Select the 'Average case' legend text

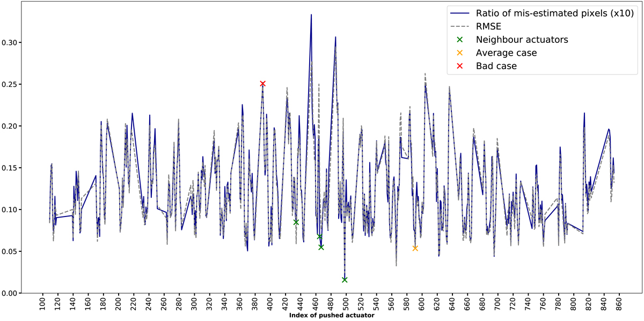click(x=506, y=53)
